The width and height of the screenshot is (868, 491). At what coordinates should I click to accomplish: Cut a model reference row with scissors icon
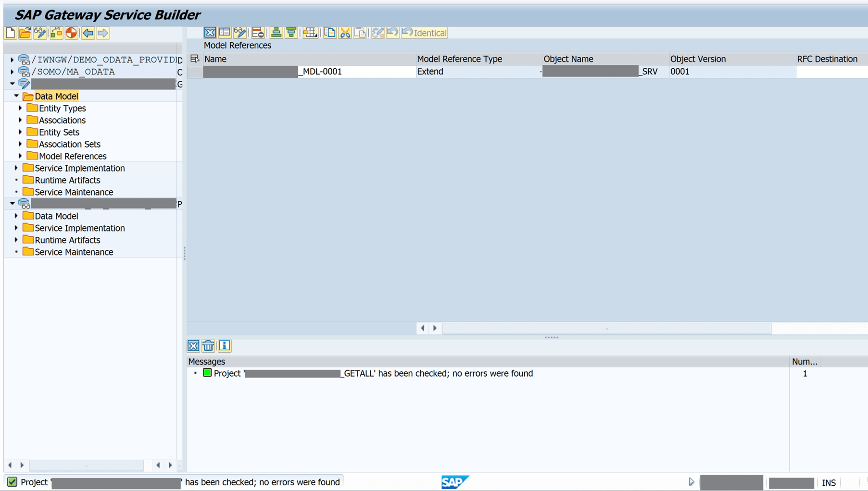coord(345,32)
